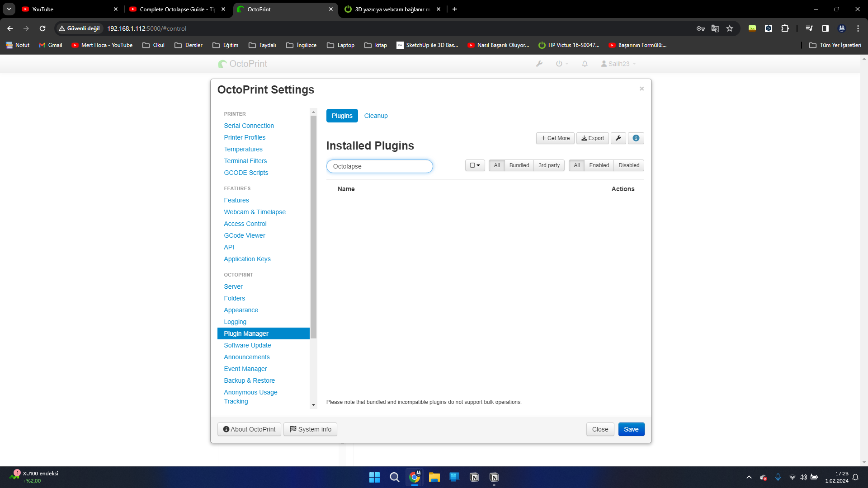Open bulk select checkbox dropdown
Image resolution: width=868 pixels, height=488 pixels.
click(x=475, y=165)
